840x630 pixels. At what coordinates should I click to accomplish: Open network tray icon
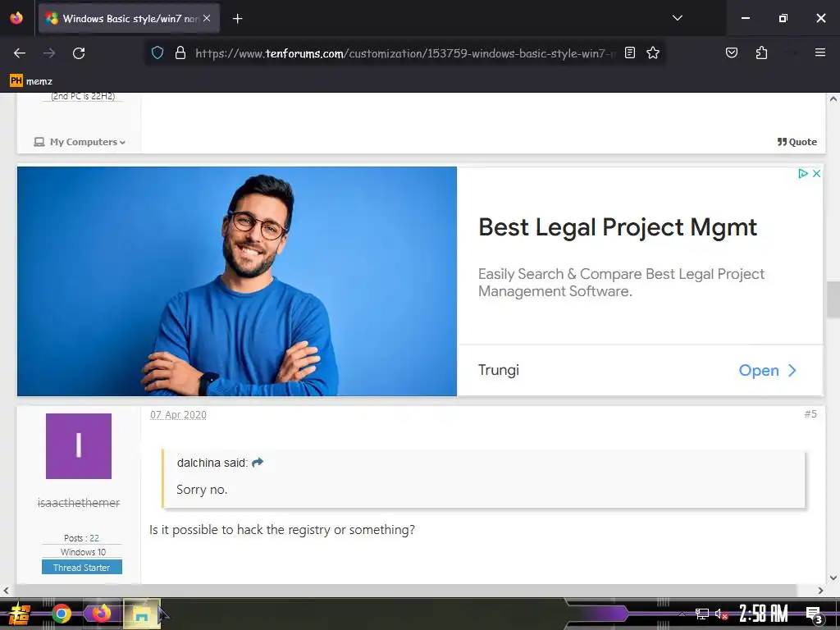click(x=702, y=614)
